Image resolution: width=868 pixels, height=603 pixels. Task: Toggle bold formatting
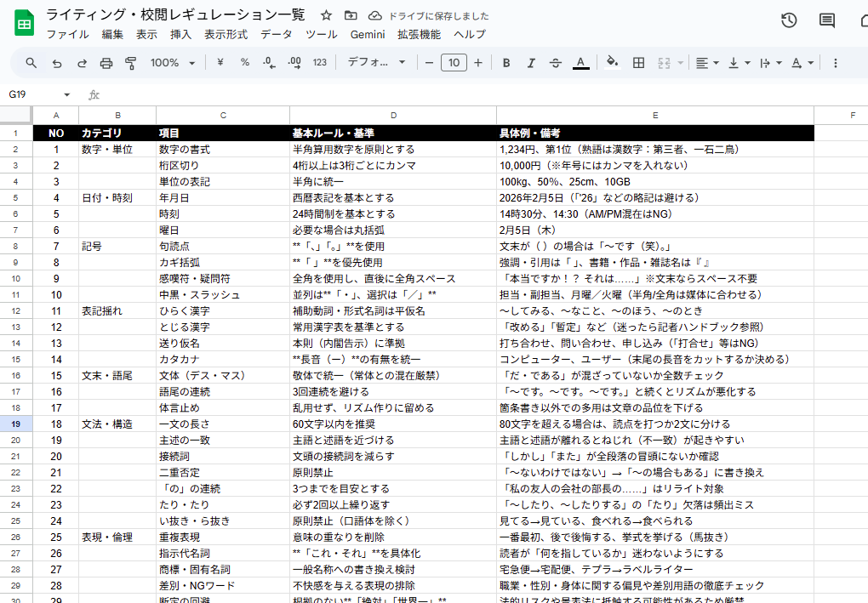(506, 62)
